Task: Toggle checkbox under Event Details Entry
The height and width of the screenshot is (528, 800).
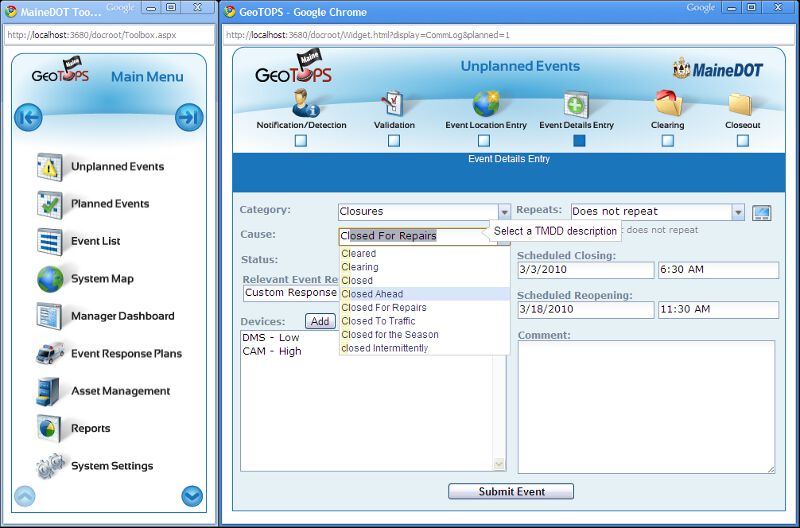Action: point(579,140)
